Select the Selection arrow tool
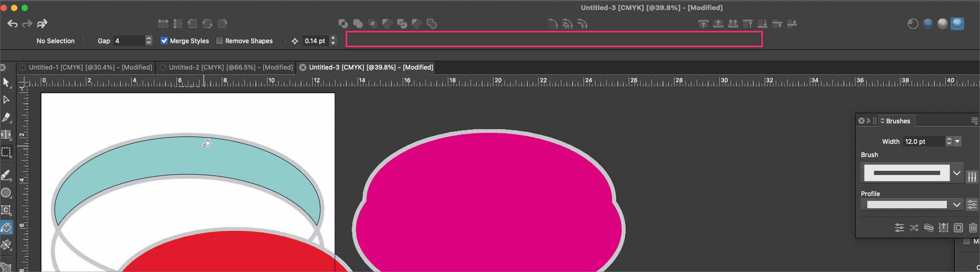 [6, 83]
